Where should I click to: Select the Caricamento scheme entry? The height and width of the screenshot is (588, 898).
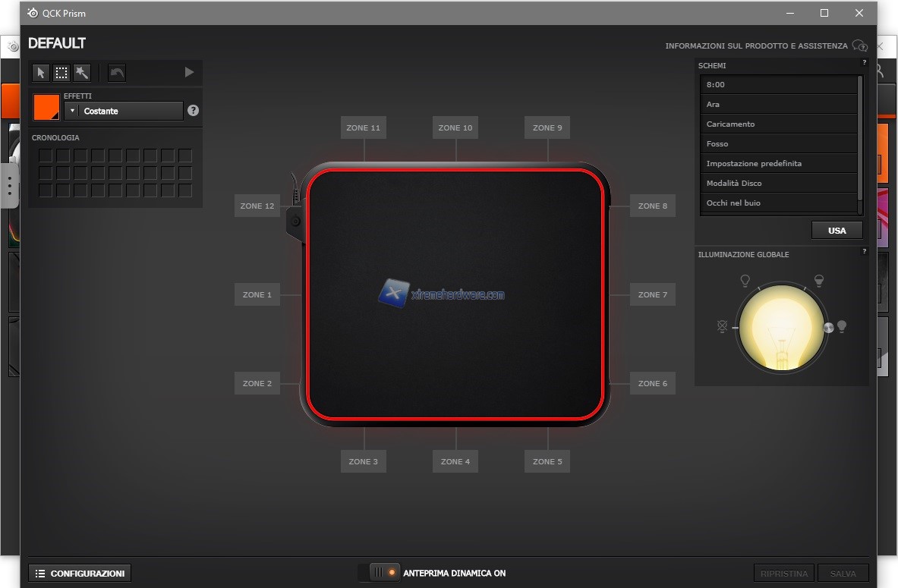[x=778, y=124]
